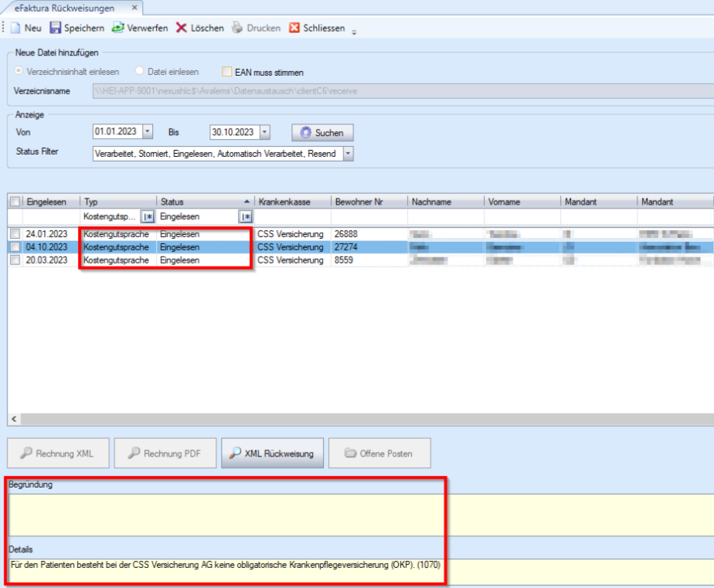Enable EAN muss stimmen checkbox
This screenshot has width=714, height=588.
tap(226, 72)
